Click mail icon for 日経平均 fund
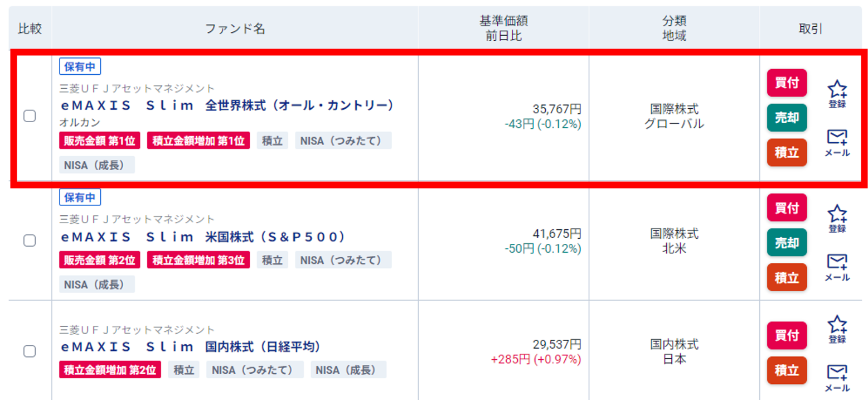The width and height of the screenshot is (868, 400). click(x=837, y=378)
